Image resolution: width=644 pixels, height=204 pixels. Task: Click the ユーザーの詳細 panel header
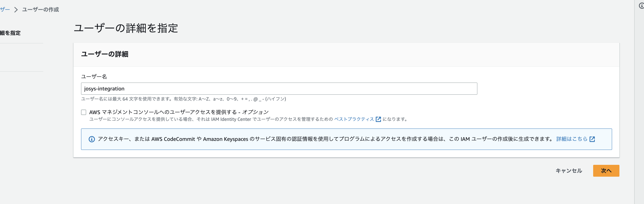pyautogui.click(x=105, y=54)
